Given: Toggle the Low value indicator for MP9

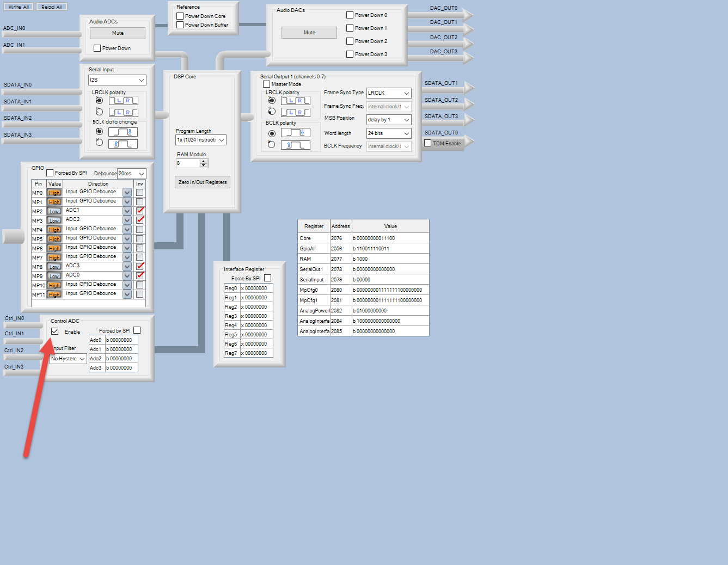Looking at the screenshot, I should pyautogui.click(x=54, y=276).
